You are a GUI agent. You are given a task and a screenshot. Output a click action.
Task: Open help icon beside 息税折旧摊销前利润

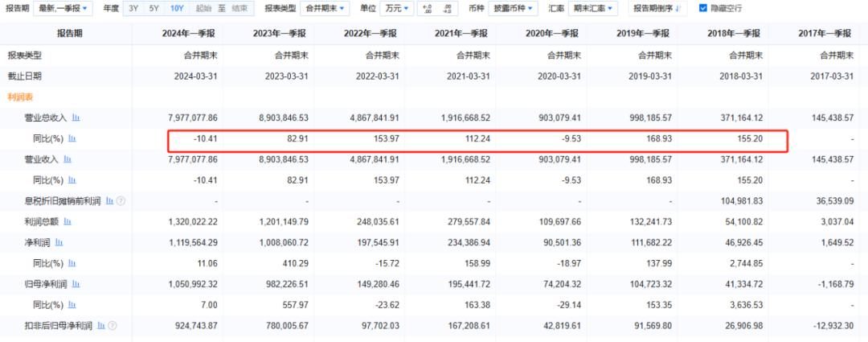click(121, 200)
